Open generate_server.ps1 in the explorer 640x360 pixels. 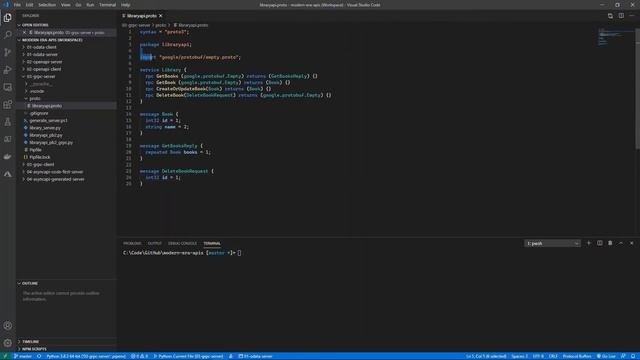(48, 120)
